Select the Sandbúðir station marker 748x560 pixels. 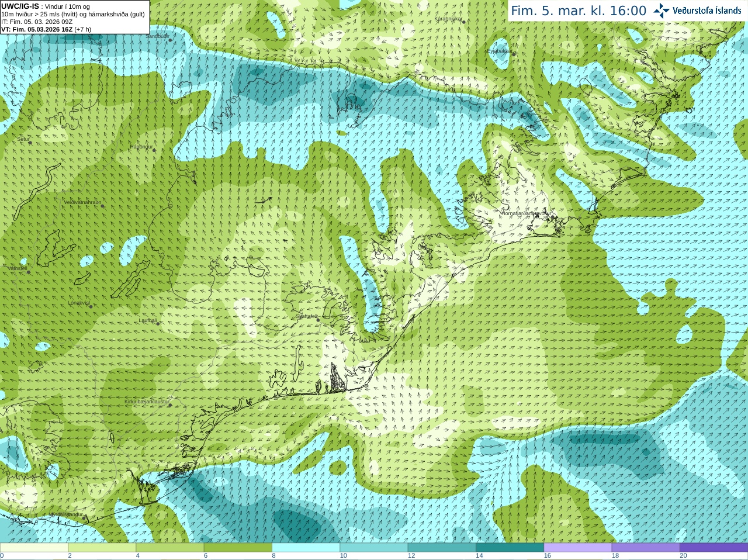click(x=170, y=40)
